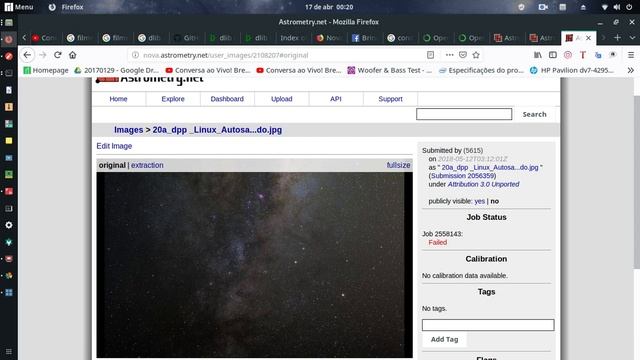This screenshot has height=360, width=640.
Task: Click the page vertical scrollbar
Action: (637, 182)
